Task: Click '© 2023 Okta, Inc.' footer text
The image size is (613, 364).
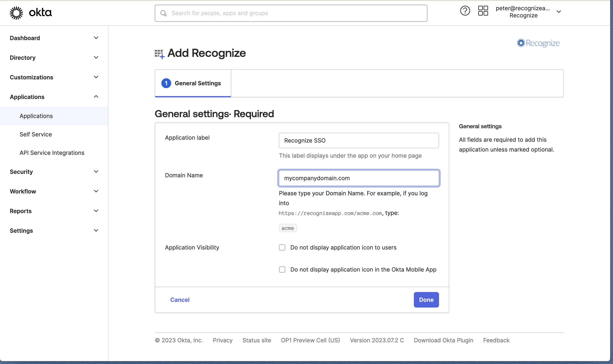Action: pos(179,340)
